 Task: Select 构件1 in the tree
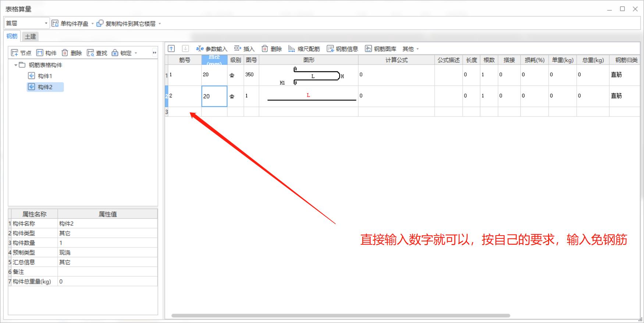(x=45, y=76)
